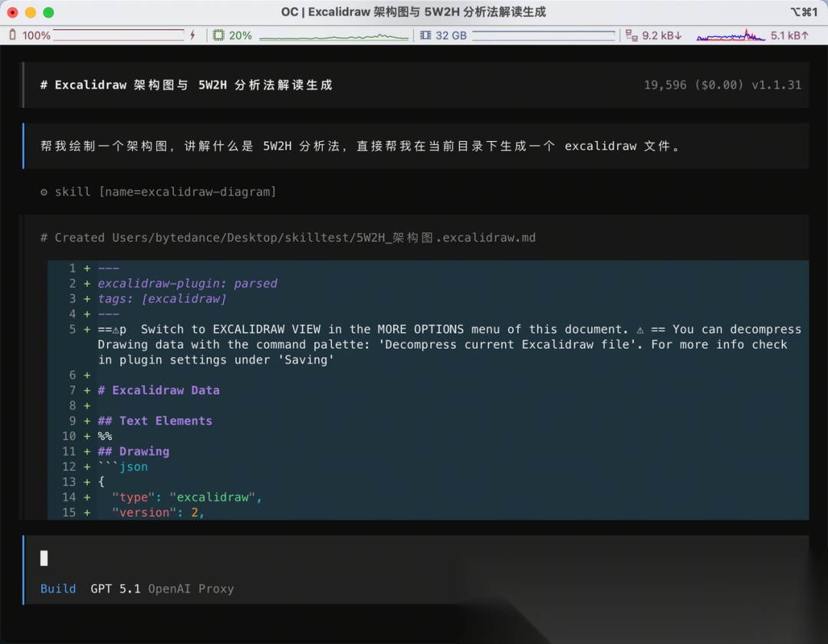Click the # Excalidraw Data heading line

click(x=159, y=390)
